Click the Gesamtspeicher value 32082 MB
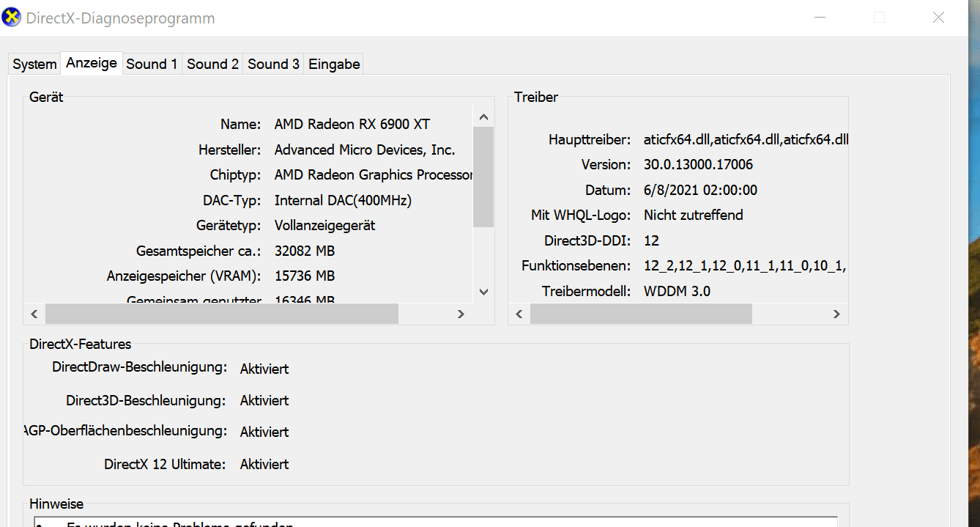This screenshot has height=527, width=980. pyautogui.click(x=305, y=251)
